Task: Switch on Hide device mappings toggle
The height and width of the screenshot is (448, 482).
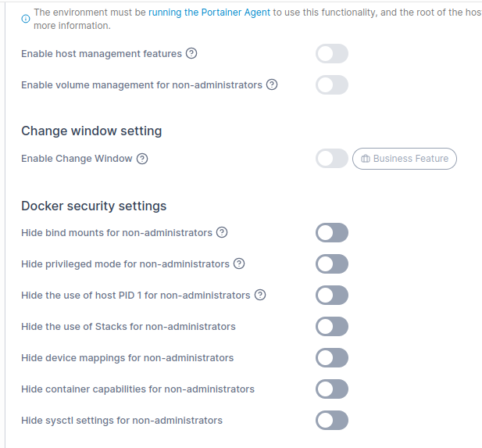Action: (331, 357)
